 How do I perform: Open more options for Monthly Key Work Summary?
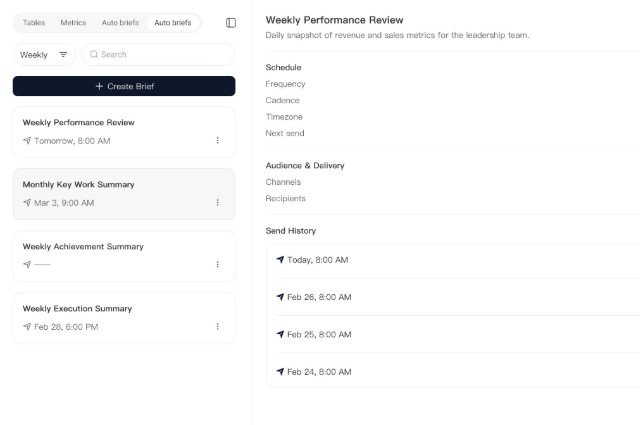(218, 202)
